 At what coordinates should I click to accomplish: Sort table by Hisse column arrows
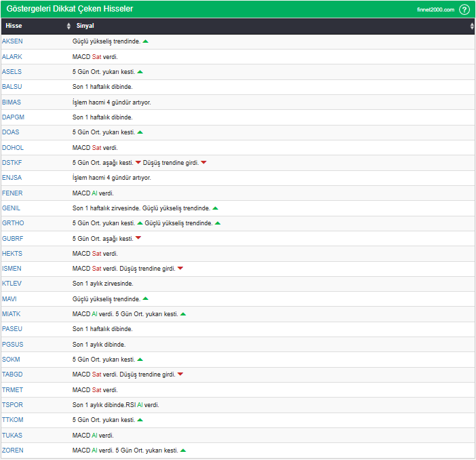[x=68, y=26]
